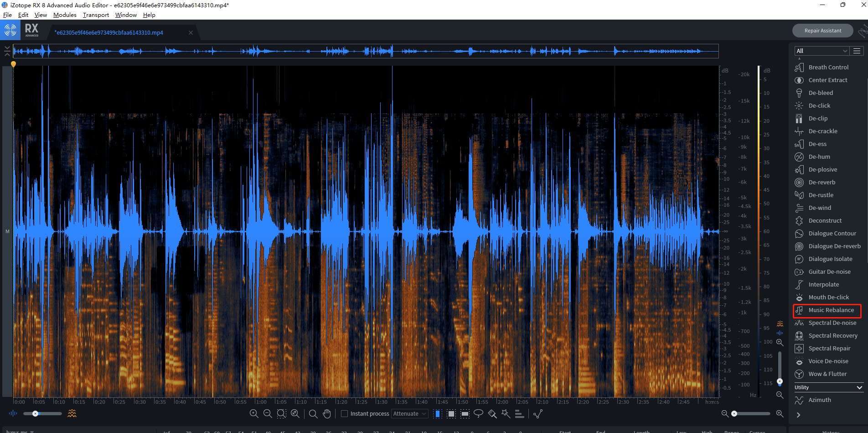The width and height of the screenshot is (868, 433).
Task: Select the Lasso selection tool
Action: [x=478, y=413]
